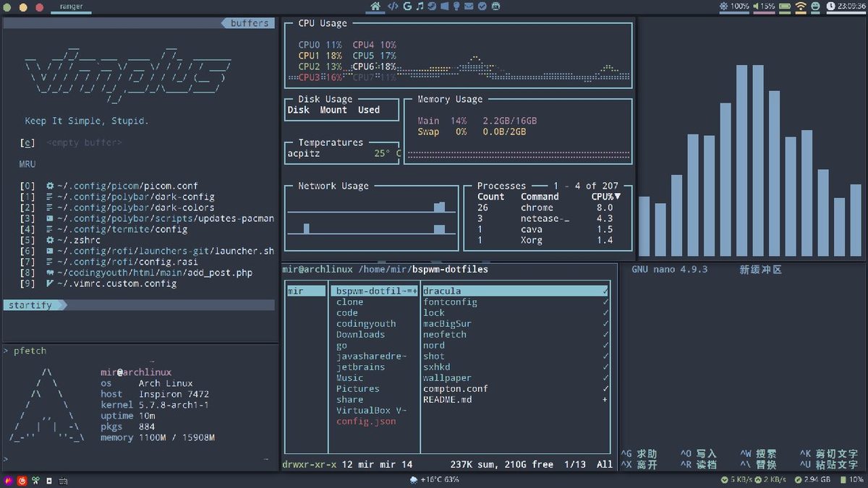Click the ^K 剪切文字 cut shortcut in nano
This screenshot has height=488, width=868.
(x=828, y=454)
